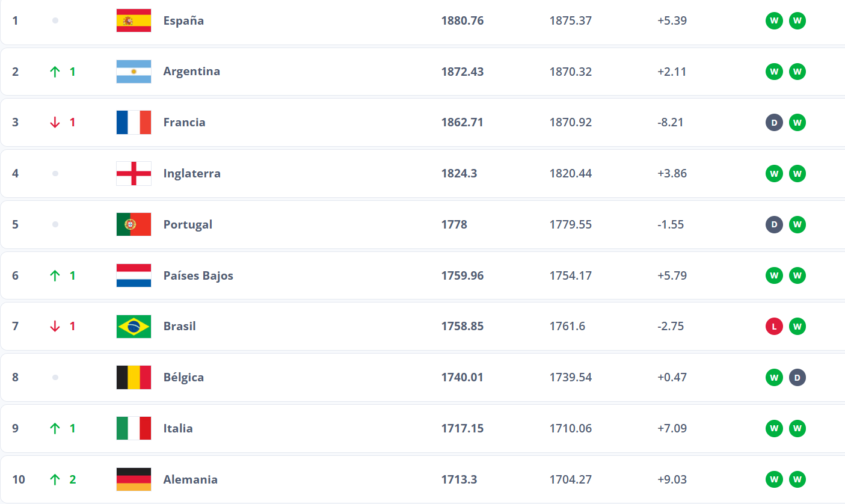Open the Italia team name link
This screenshot has height=504, width=845.
click(x=178, y=429)
